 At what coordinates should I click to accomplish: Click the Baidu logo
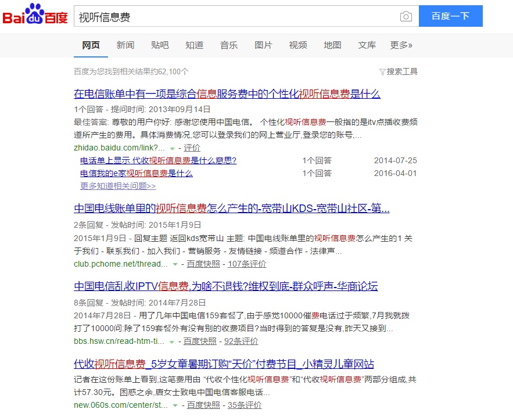34,15
